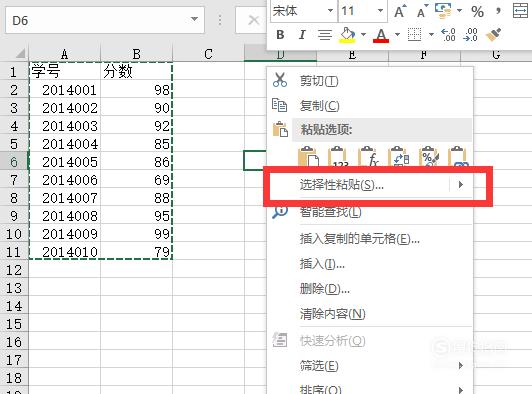Expand the 选择性粘贴 submenu arrow
Viewport: 532px width, 394px height.
tap(460, 185)
